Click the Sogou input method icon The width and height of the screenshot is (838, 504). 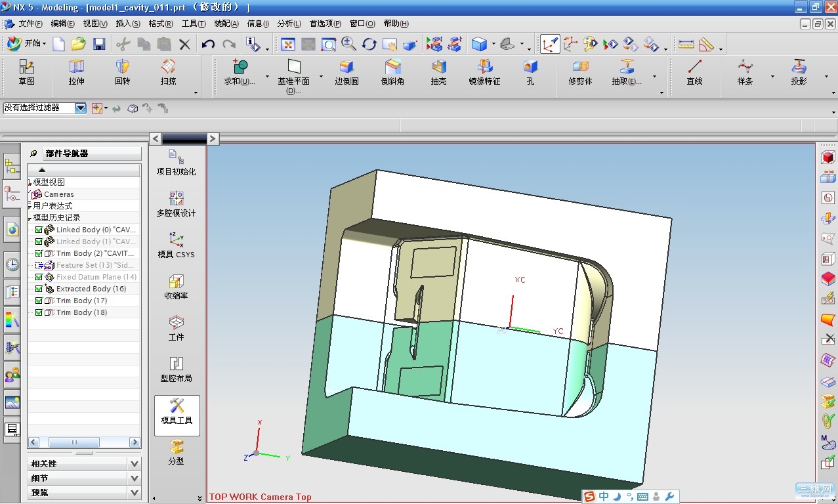(589, 497)
